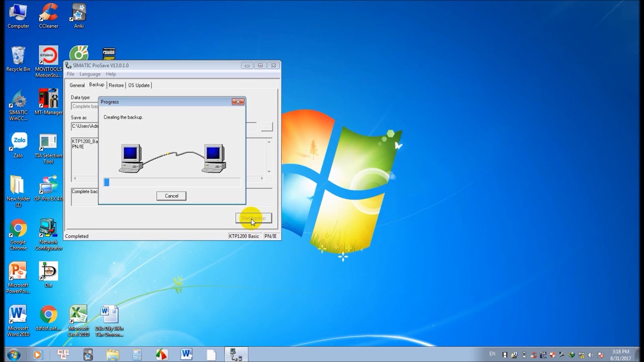Viewport: 644px width, 362px height.
Task: Open Windows Explorer from the taskbar
Action: (113, 354)
